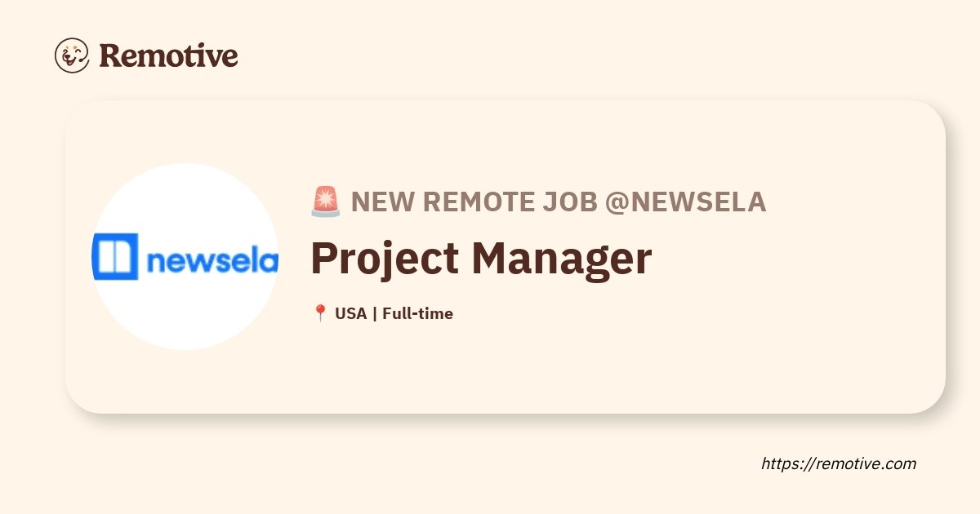
Task: Click the NEW REMOTE JOB label
Action: pos(474,202)
